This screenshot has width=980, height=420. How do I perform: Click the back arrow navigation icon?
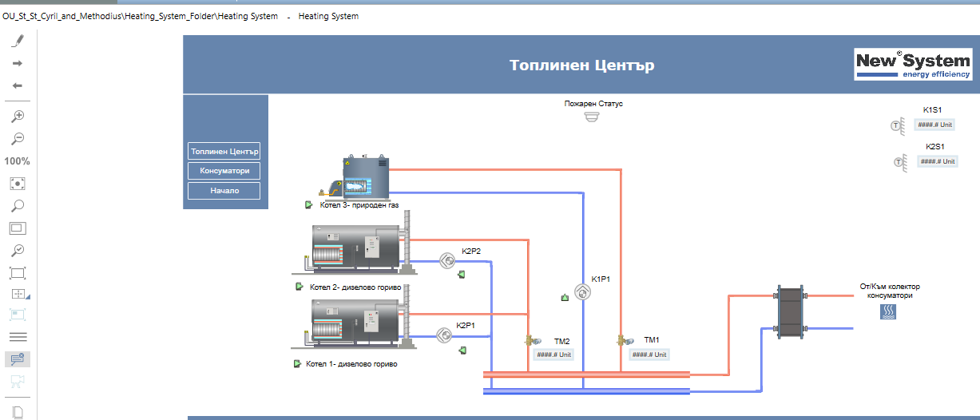[18, 85]
